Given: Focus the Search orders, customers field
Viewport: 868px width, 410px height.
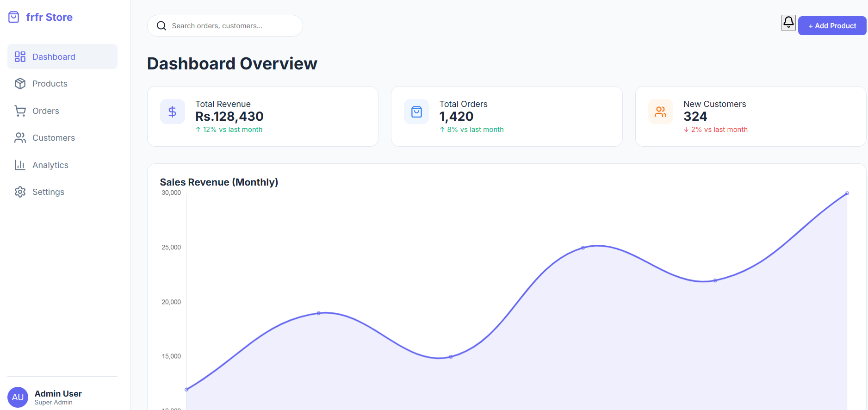Looking at the screenshot, I should click(225, 26).
